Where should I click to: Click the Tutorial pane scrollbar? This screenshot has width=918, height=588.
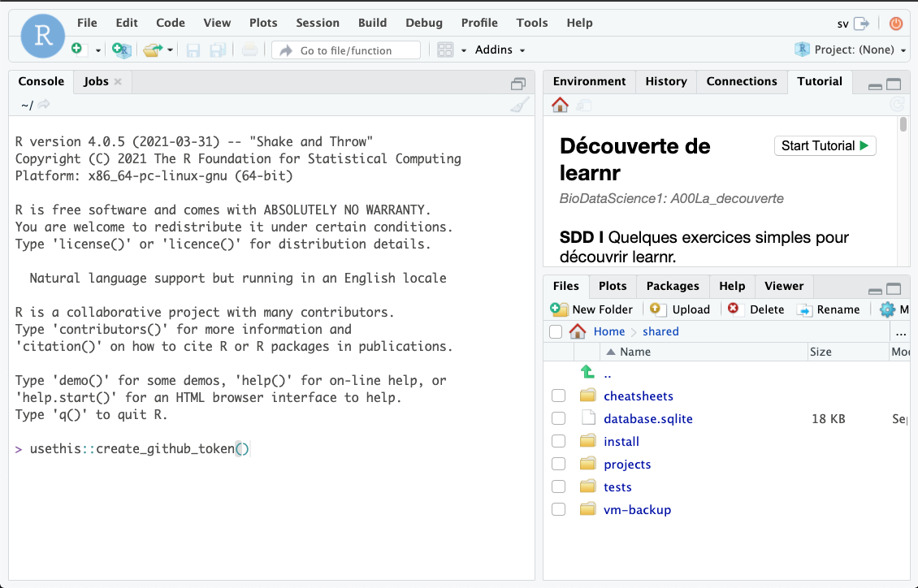(903, 124)
